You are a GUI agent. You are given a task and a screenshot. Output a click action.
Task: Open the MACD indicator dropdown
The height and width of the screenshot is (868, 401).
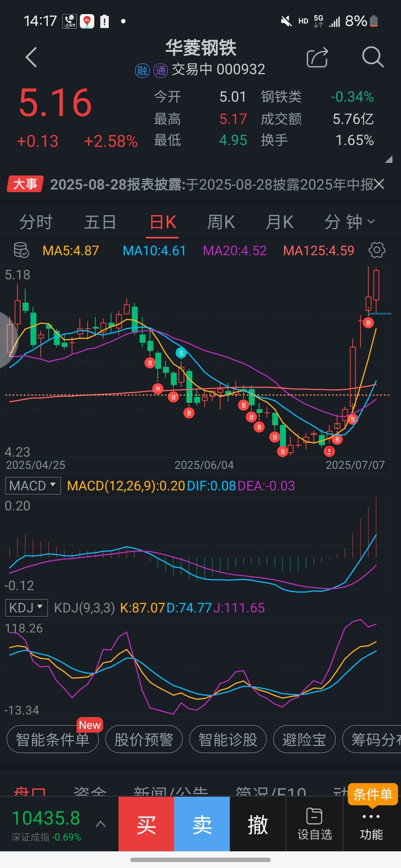(x=33, y=486)
